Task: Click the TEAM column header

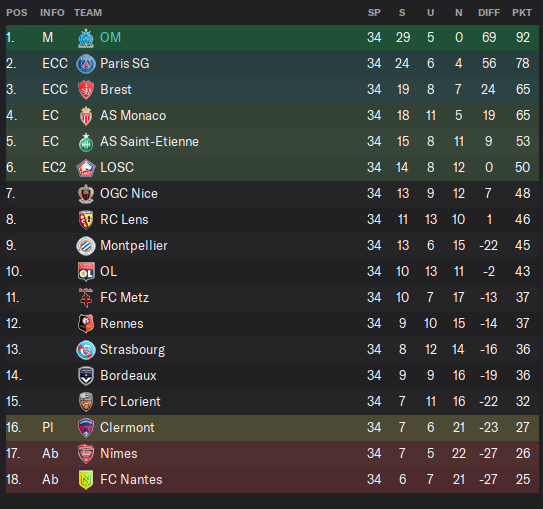Action: pos(88,13)
